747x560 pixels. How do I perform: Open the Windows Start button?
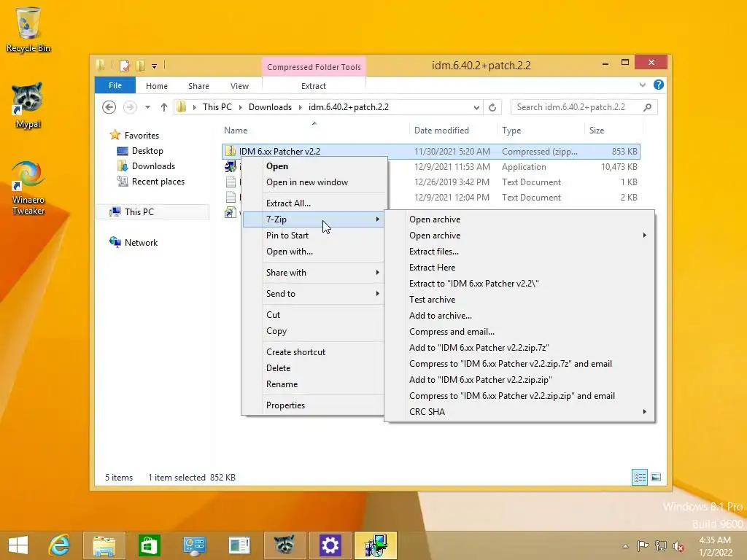18,545
